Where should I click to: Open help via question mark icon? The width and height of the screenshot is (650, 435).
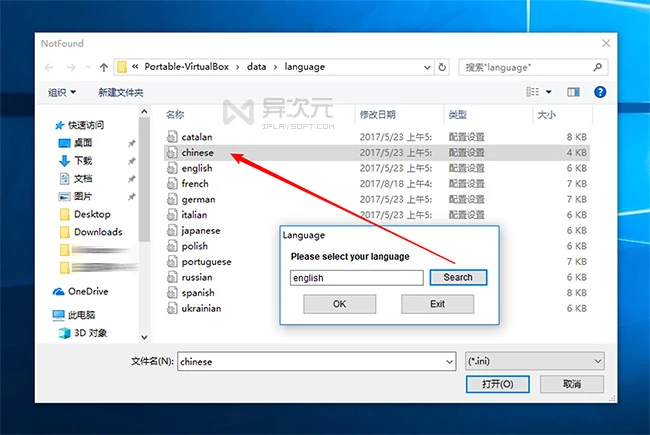pyautogui.click(x=600, y=92)
